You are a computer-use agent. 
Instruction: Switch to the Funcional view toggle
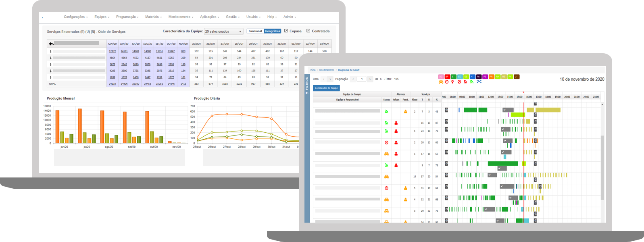[255, 31]
